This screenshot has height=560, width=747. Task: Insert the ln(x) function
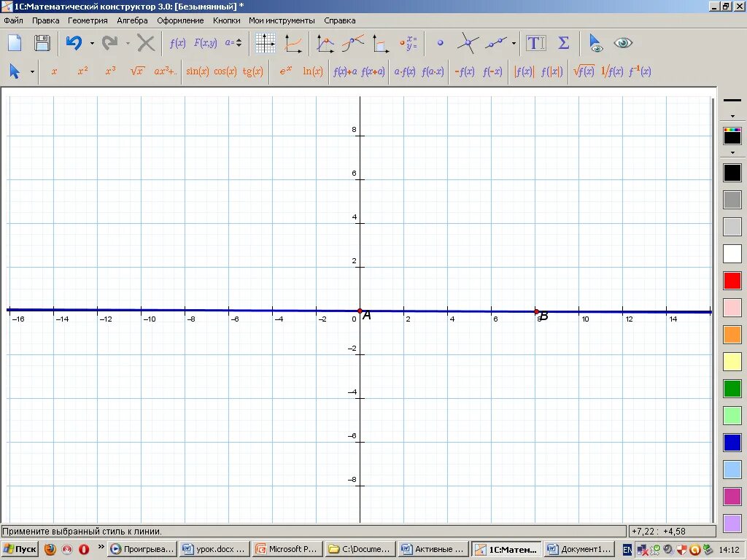pos(312,71)
